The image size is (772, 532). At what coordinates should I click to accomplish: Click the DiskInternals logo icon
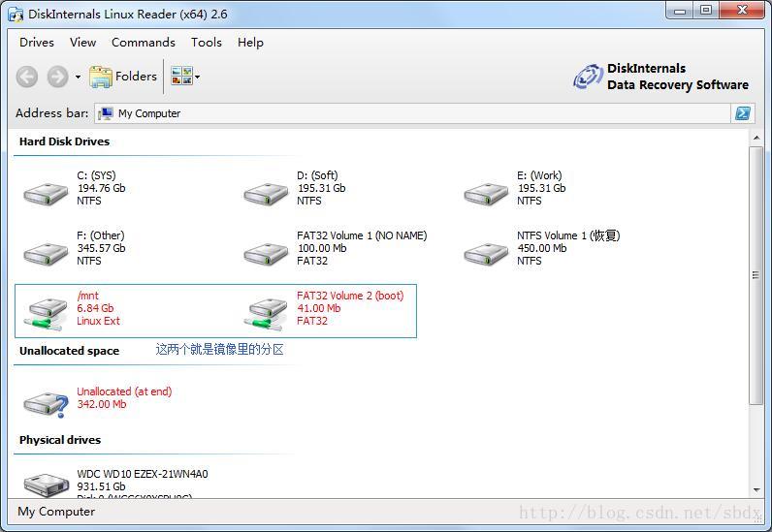click(588, 77)
